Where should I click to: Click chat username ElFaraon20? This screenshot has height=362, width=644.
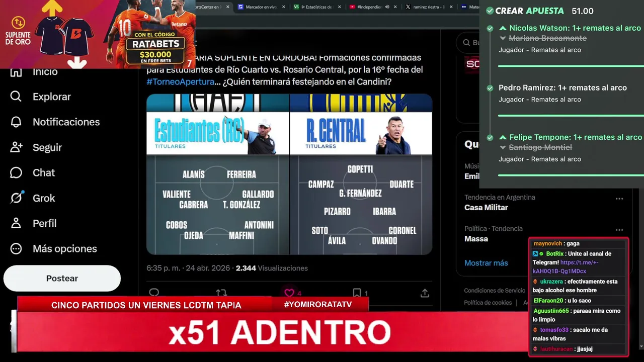[x=548, y=301]
